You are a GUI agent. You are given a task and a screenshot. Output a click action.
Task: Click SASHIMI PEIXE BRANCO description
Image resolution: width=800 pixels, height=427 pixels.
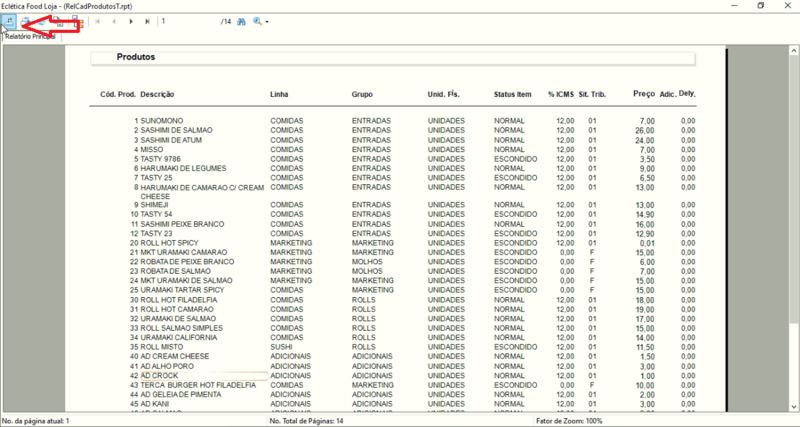182,224
